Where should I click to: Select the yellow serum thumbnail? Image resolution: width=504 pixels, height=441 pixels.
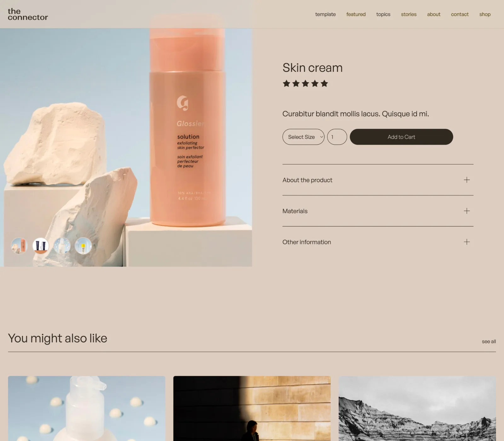83,246
